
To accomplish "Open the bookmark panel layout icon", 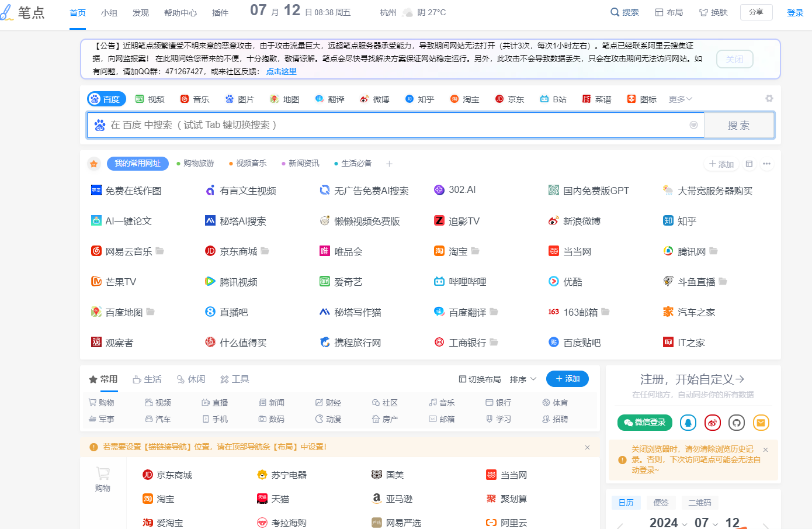I will click(x=749, y=164).
